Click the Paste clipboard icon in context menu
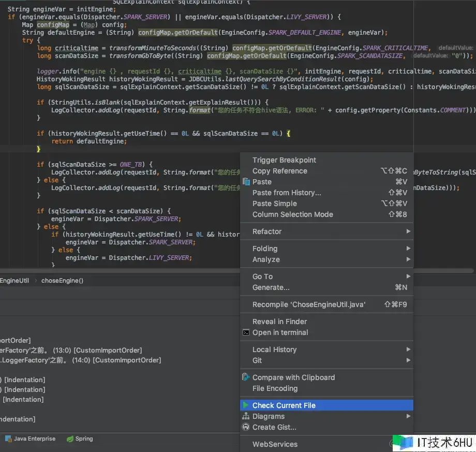The image size is (476, 452). [246, 182]
